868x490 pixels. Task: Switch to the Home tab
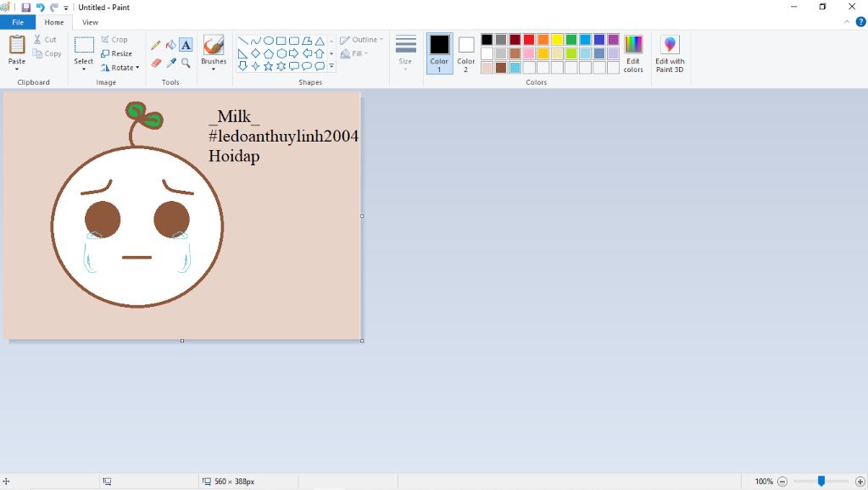[x=54, y=22]
